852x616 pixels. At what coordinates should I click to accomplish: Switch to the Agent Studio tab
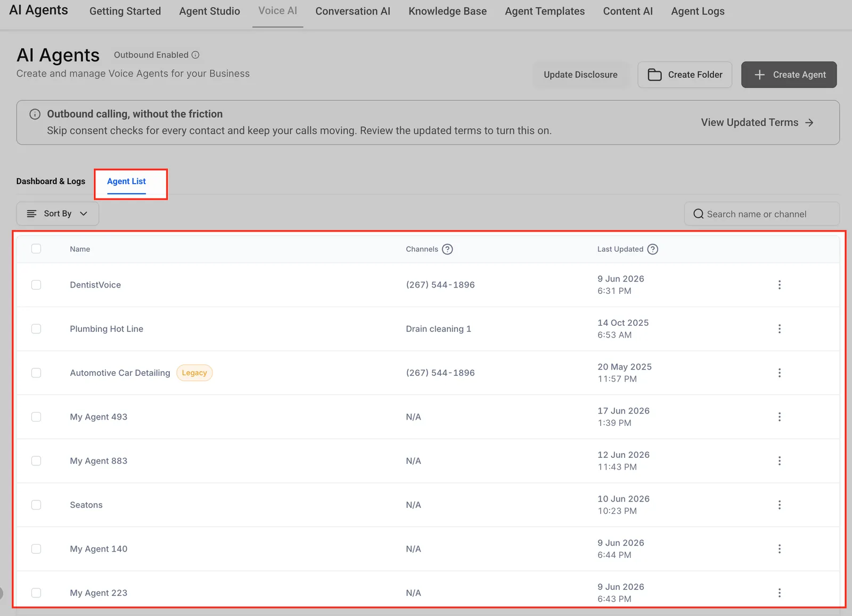[x=210, y=11]
